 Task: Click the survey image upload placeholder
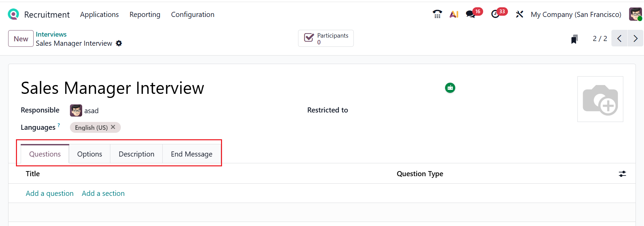point(600,99)
